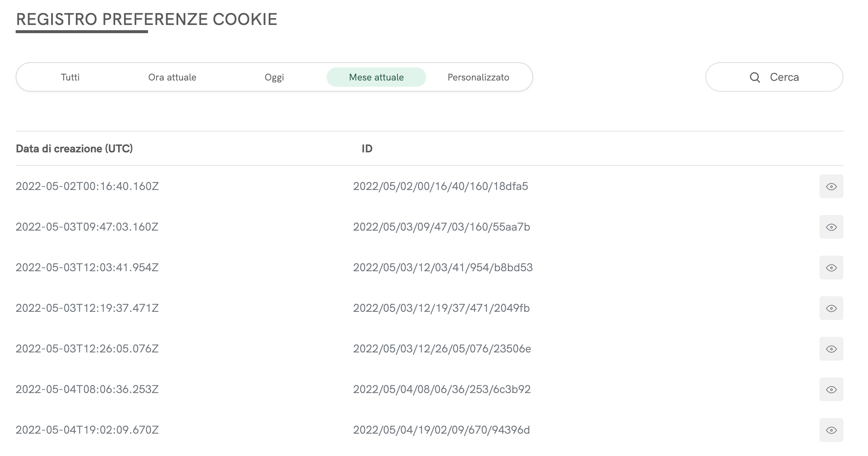Click the Registro Preferenze Cookie heading
Screen dimensions: 868x456
click(147, 19)
